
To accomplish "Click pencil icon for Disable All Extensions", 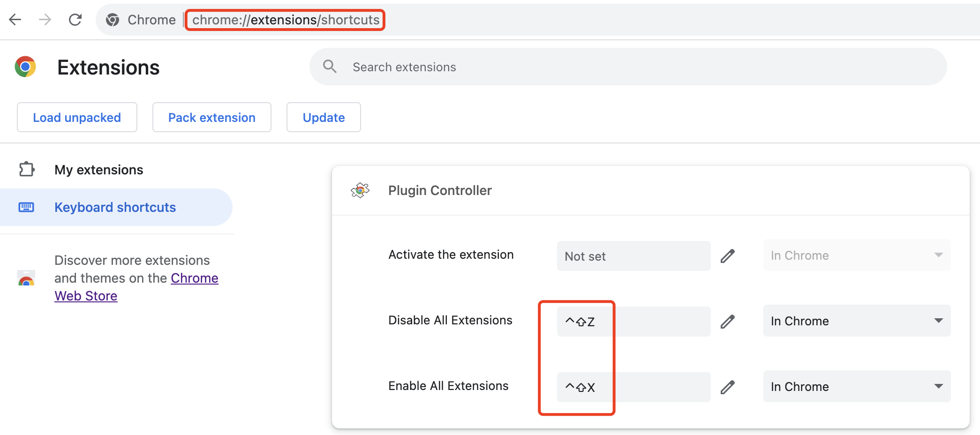I will pos(727,322).
